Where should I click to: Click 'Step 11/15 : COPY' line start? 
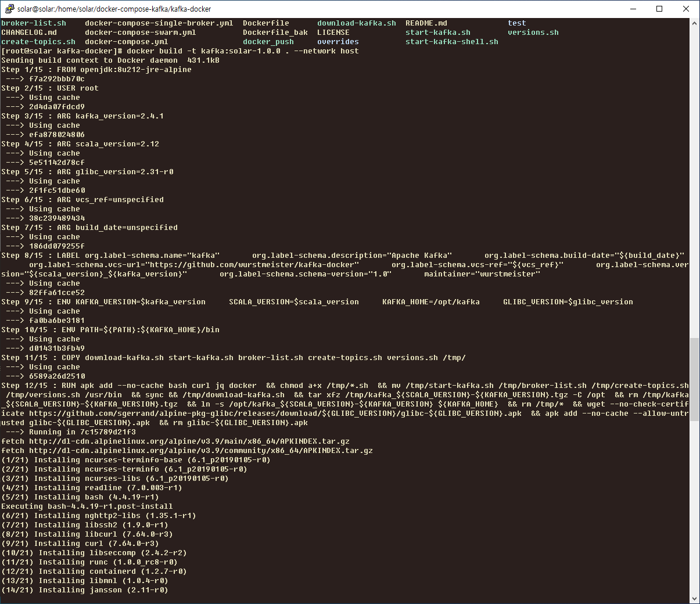pos(41,358)
